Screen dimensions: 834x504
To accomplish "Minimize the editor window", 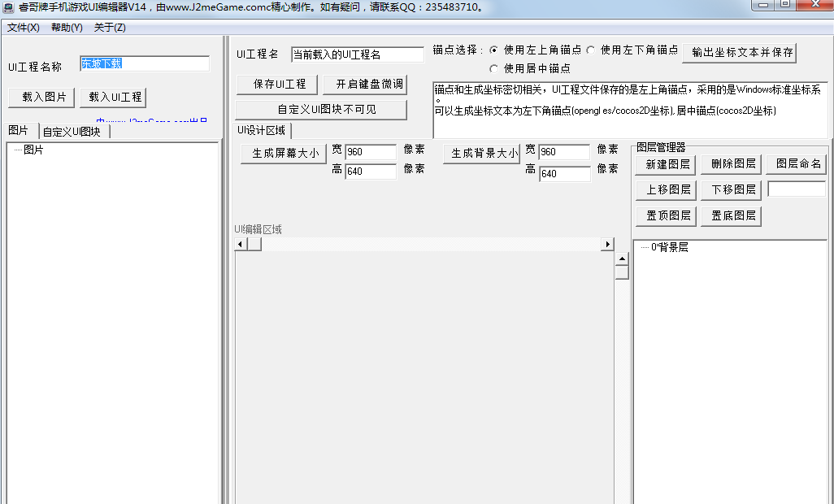I will tap(762, 5).
